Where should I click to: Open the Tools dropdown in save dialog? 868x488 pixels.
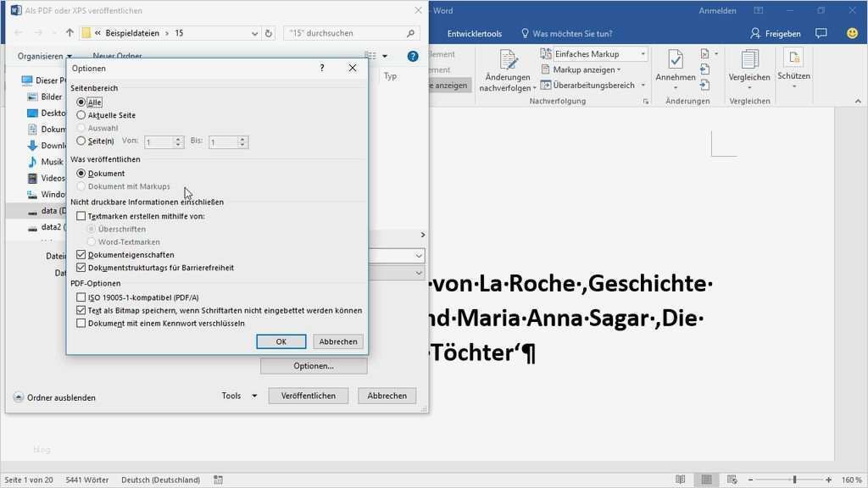239,396
